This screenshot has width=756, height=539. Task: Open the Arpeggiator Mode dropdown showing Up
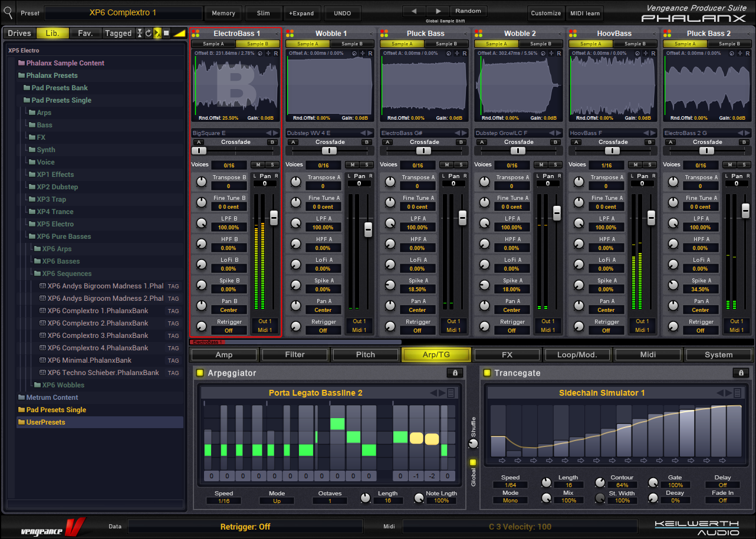pyautogui.click(x=277, y=501)
